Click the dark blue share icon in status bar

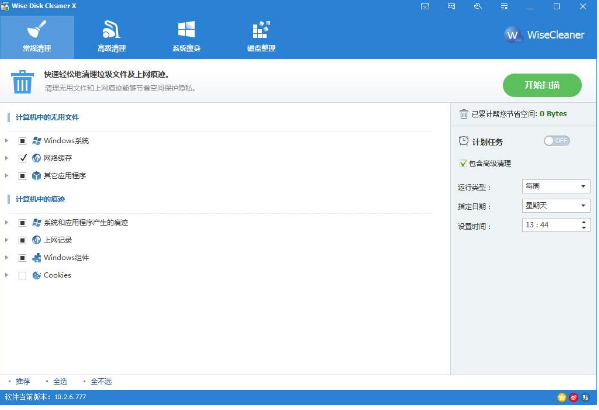coord(585,397)
